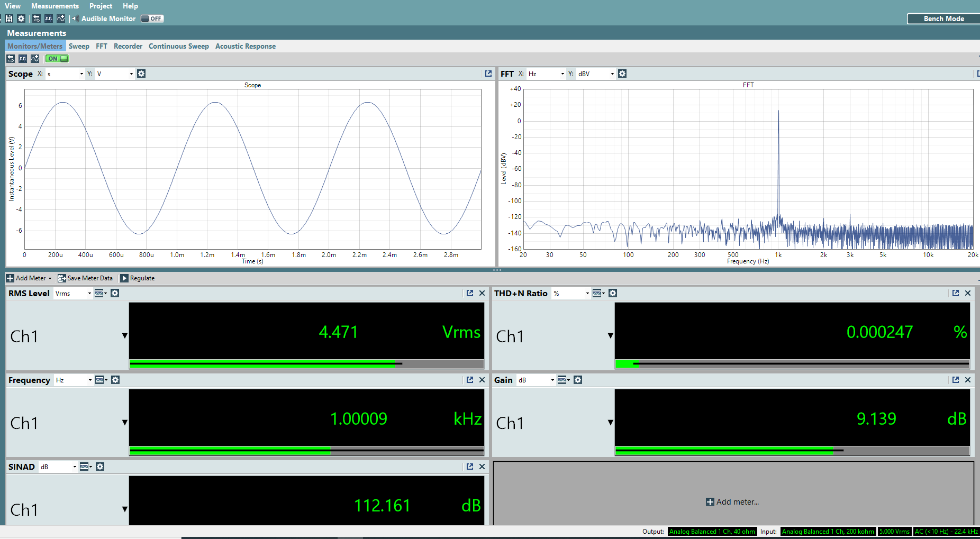Click the add measurement icon in top toolbar
980x539 pixels.
coord(61,19)
